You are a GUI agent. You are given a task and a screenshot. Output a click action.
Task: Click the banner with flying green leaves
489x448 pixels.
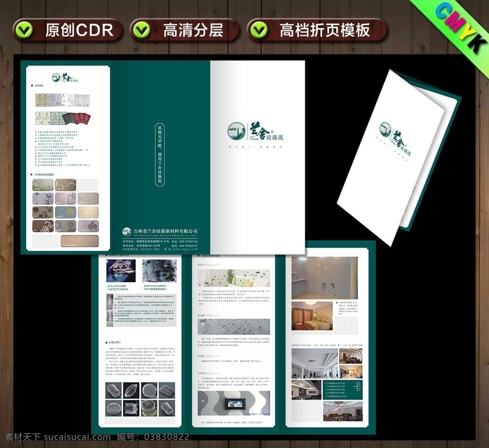(234, 278)
